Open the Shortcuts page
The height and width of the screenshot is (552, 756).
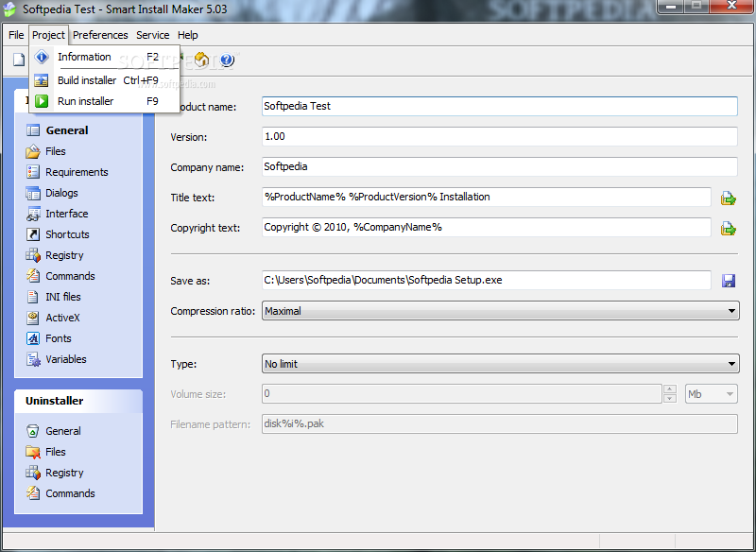tap(67, 234)
